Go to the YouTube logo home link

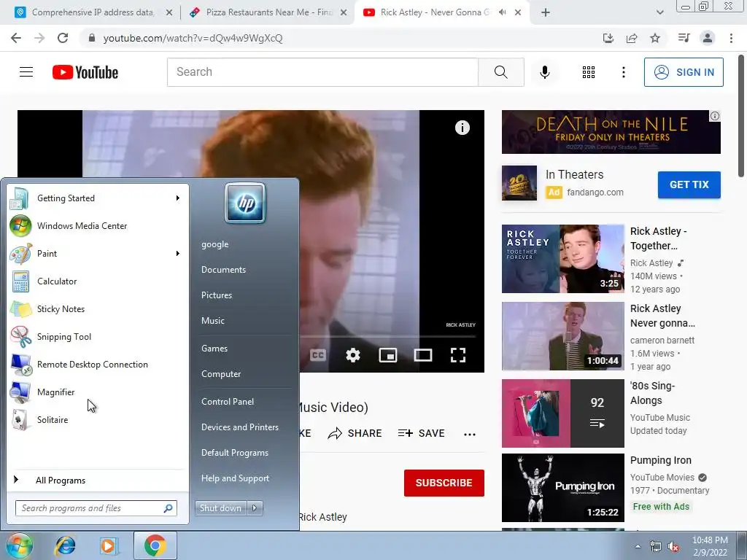[85, 72]
